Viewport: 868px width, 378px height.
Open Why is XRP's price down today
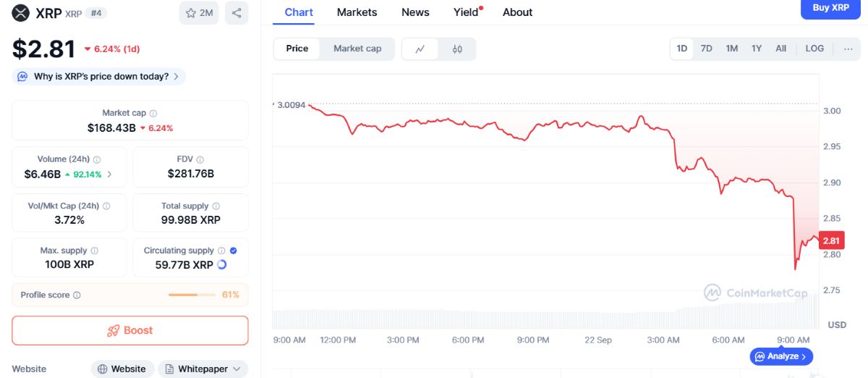(99, 76)
